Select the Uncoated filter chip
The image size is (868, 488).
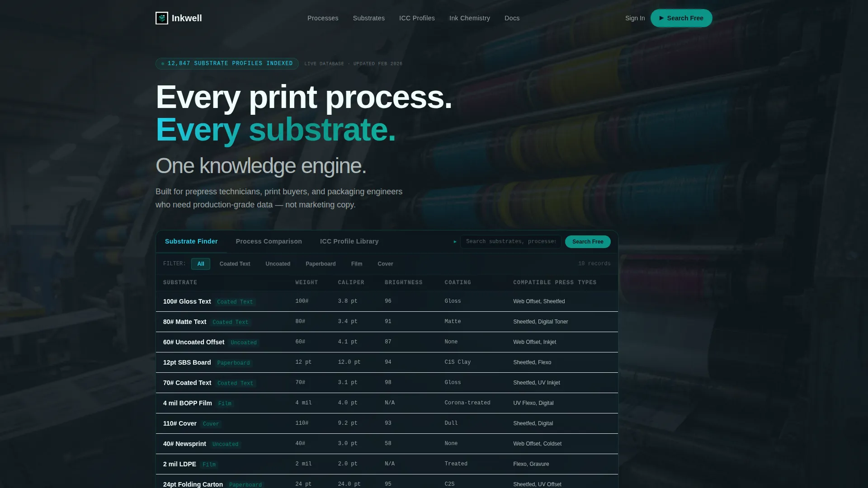point(278,264)
